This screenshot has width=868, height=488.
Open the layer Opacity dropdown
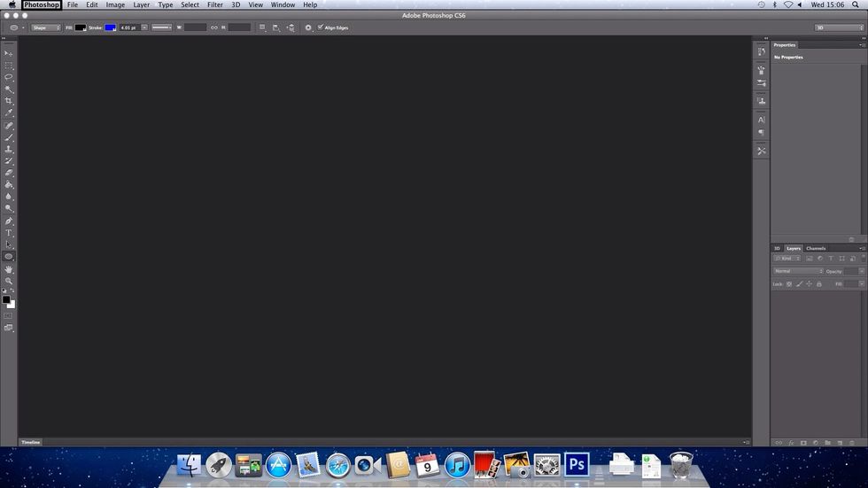coord(861,271)
